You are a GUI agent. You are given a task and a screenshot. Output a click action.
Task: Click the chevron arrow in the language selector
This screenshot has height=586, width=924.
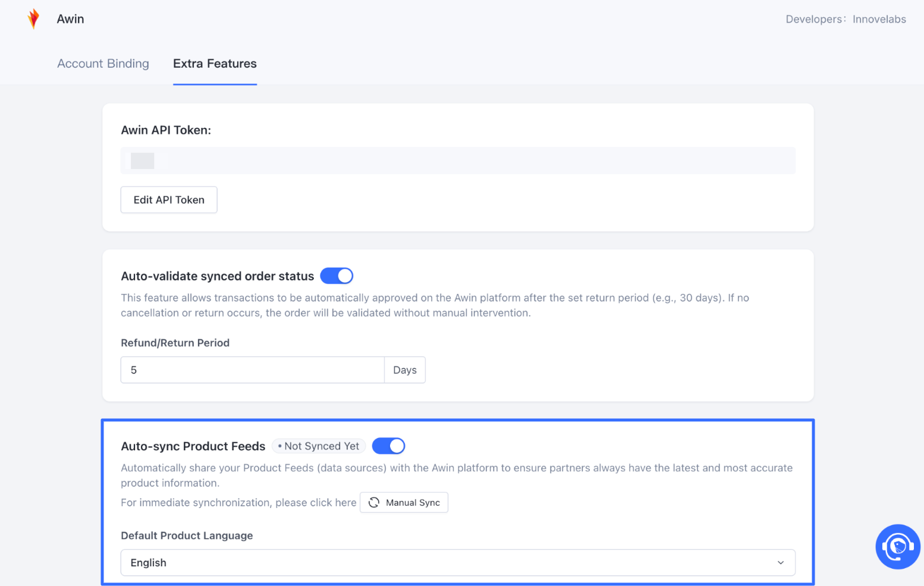pyautogui.click(x=781, y=563)
